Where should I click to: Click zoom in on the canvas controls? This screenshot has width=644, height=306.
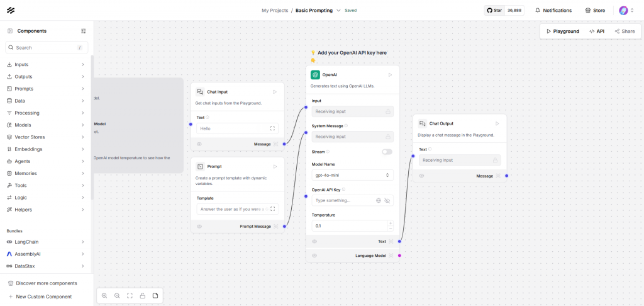click(x=104, y=296)
